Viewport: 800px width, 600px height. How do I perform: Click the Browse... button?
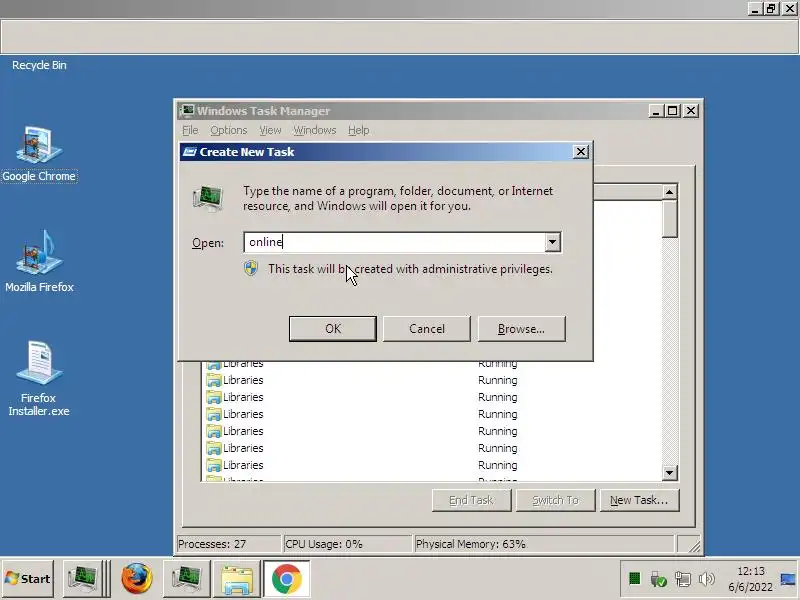pos(521,329)
